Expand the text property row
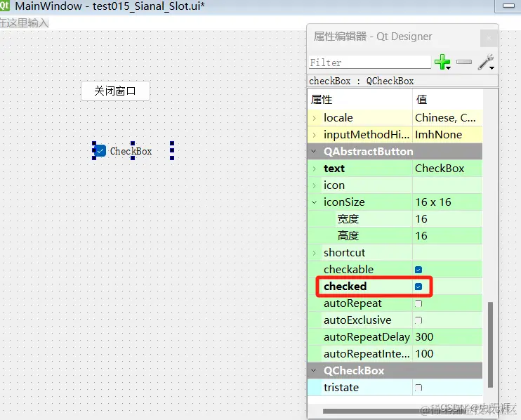The height and width of the screenshot is (420, 521). 315,169
